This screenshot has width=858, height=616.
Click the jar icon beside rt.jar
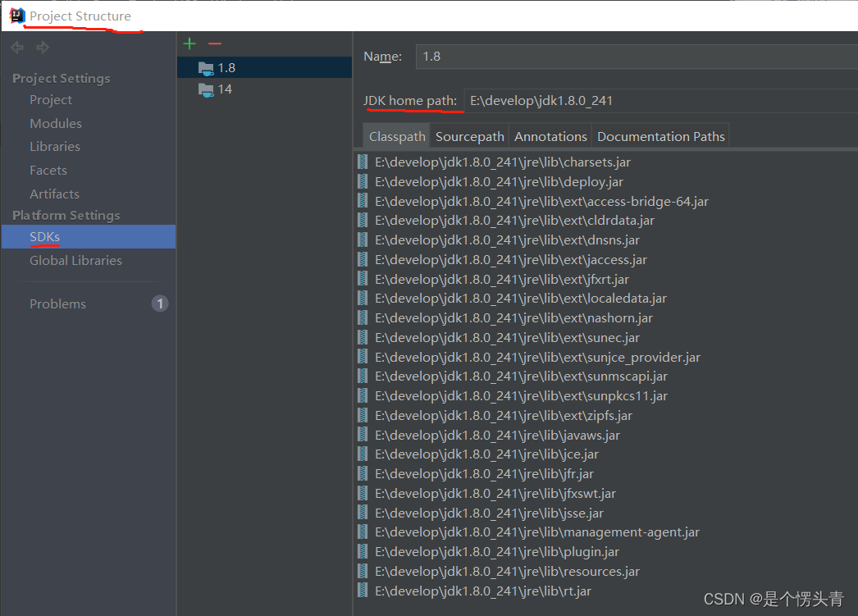363,591
